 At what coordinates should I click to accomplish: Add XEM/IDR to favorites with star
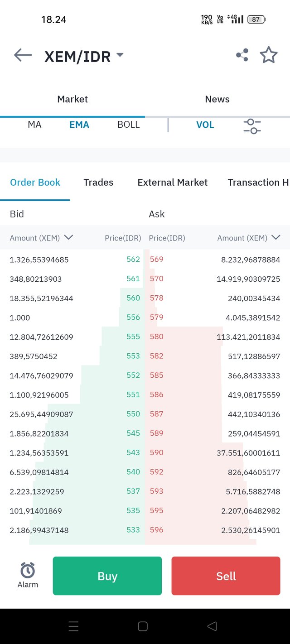coord(269,55)
